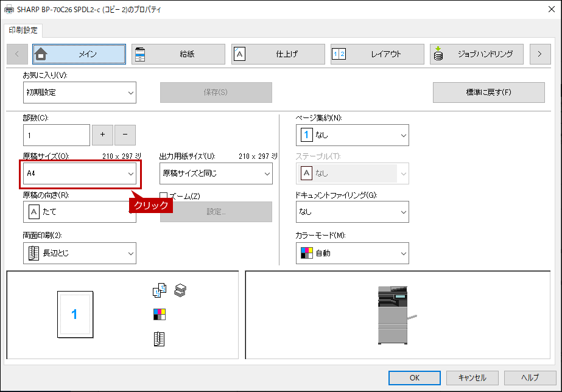
Task: Select the 印刷設定 tab
Action: pyautogui.click(x=23, y=30)
